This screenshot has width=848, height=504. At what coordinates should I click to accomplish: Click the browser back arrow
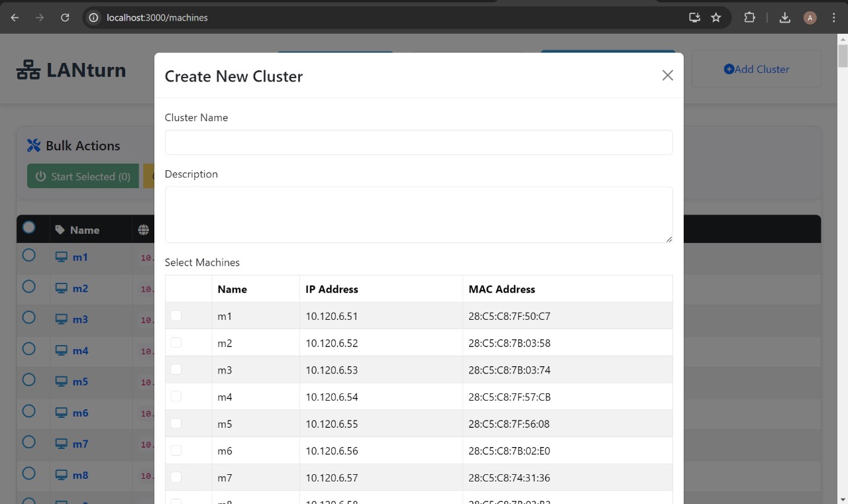point(15,18)
